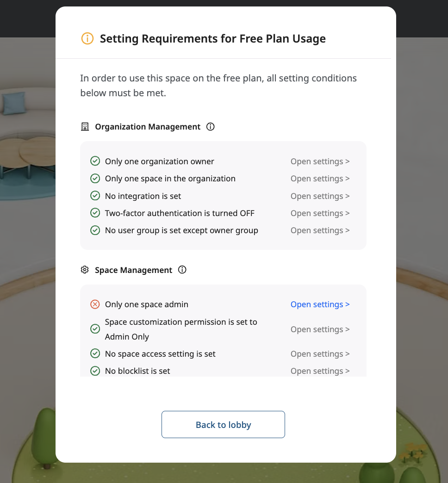This screenshot has height=483, width=448.
Task: Open settings for No space access setting
Action: (320, 354)
